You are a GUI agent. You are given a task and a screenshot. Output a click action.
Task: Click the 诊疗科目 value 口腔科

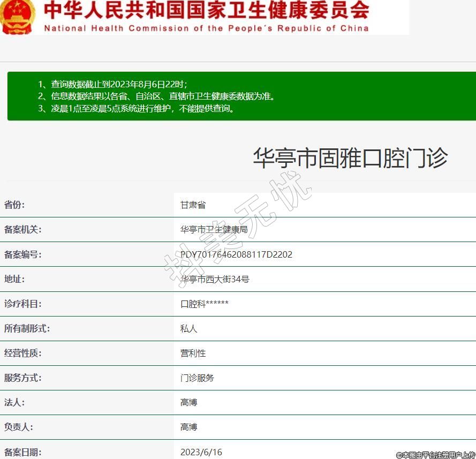coord(205,304)
